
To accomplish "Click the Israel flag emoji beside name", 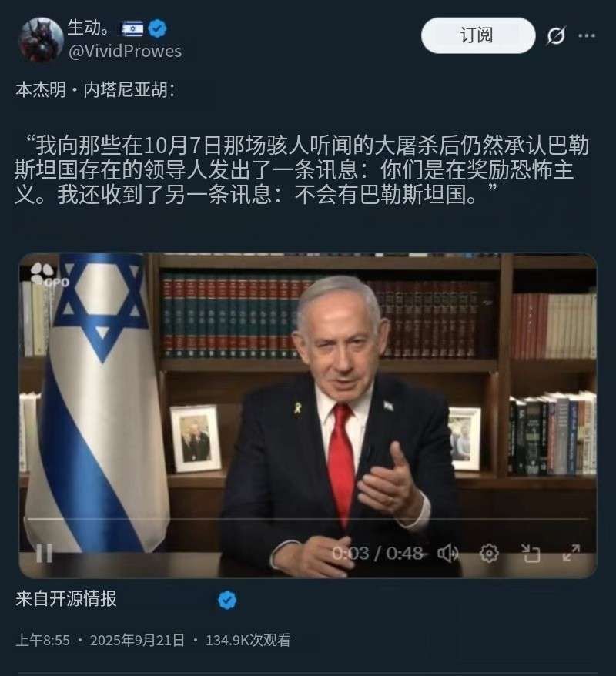I will tap(132, 28).
